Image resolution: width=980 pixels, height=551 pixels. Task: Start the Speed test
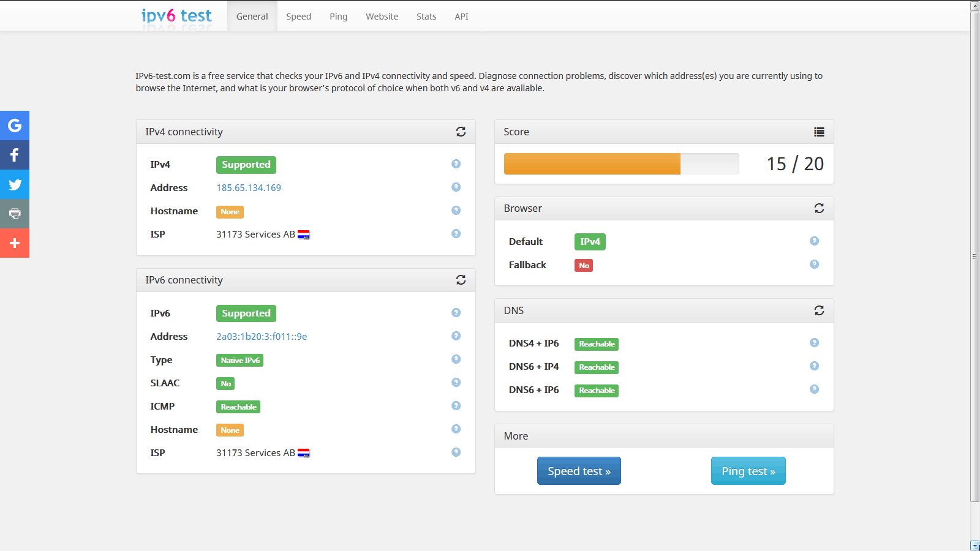point(579,471)
